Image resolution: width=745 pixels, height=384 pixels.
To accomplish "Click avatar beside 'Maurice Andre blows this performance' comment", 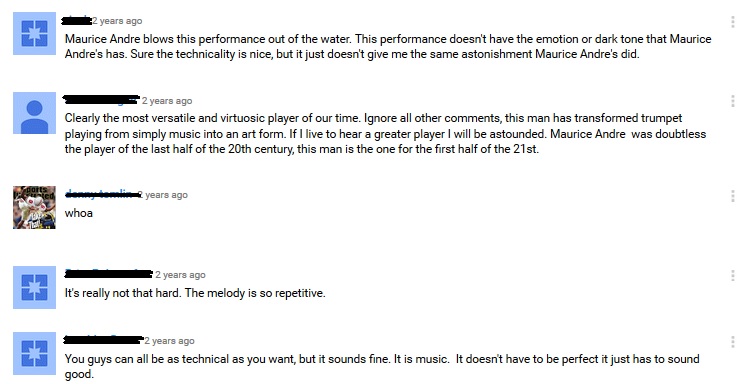I will [34, 33].
